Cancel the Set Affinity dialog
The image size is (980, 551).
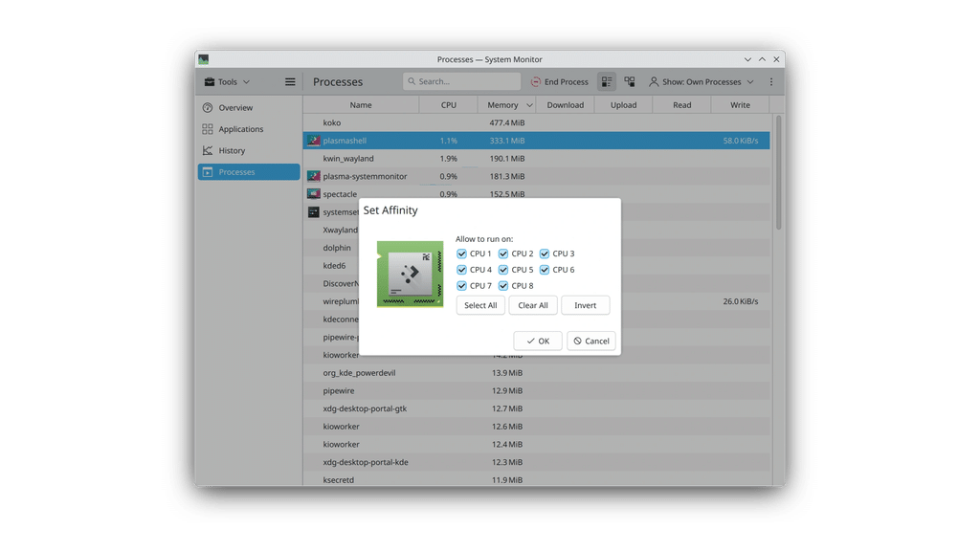(x=591, y=342)
